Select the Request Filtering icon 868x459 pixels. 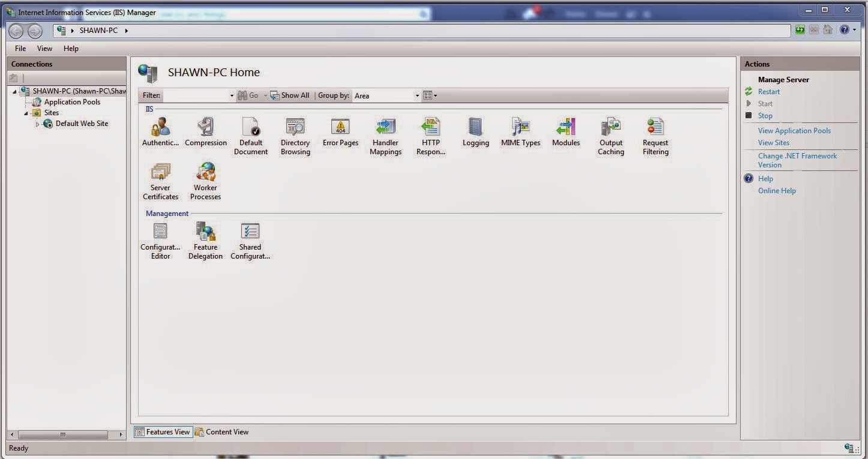[656, 137]
